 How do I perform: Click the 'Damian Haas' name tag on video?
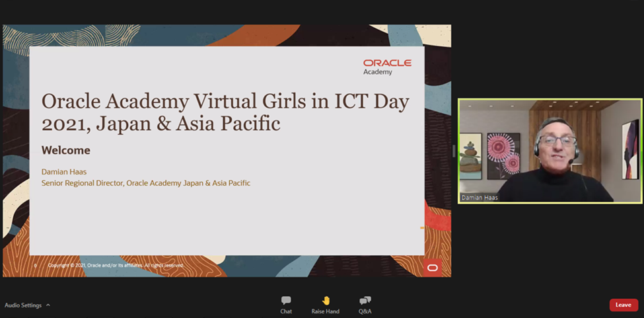coord(480,197)
